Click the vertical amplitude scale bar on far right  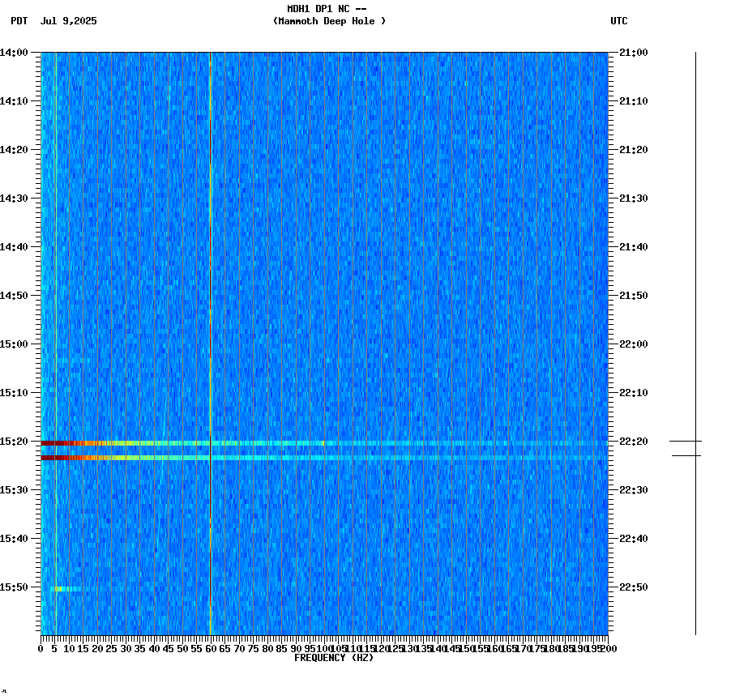(695, 340)
